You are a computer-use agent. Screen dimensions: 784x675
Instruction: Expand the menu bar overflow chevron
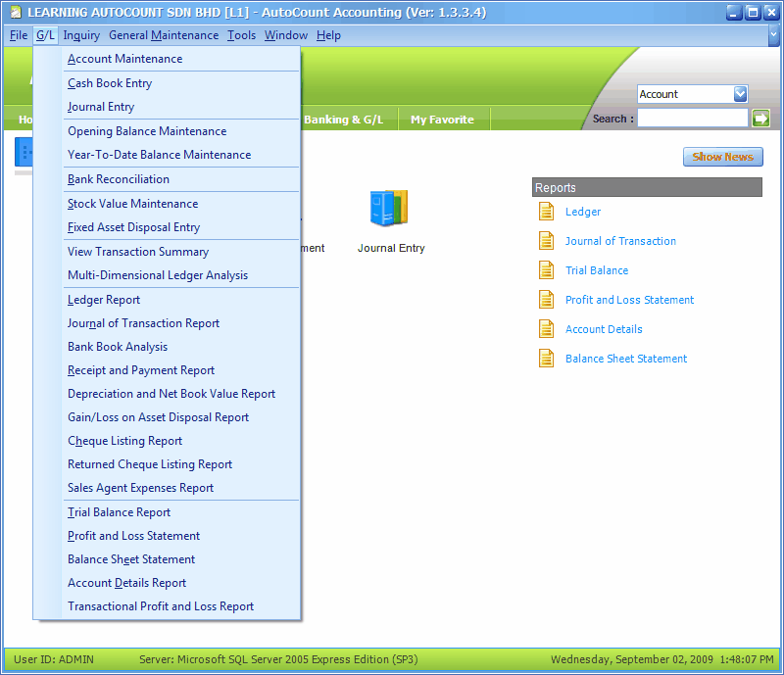tap(773, 35)
